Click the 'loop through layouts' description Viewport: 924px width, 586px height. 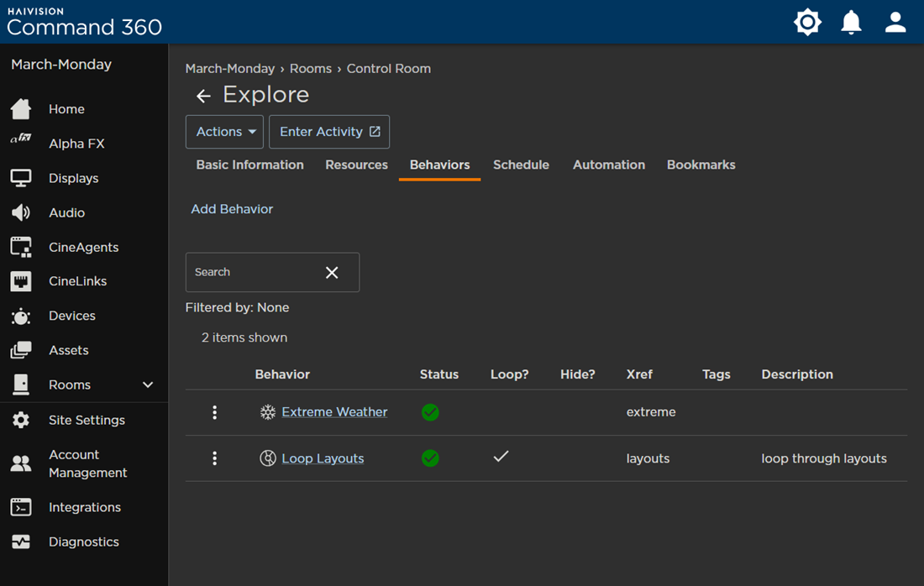click(x=824, y=458)
